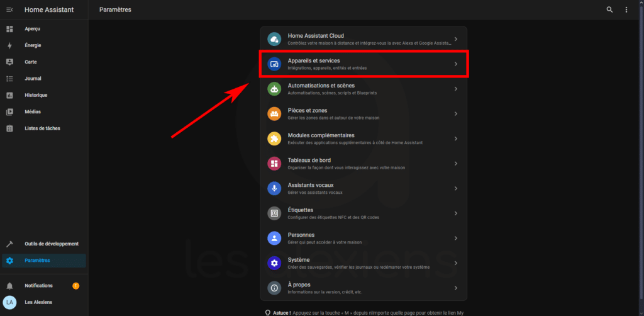Open Assistants vocaux via its chevron
The image size is (644, 316).
coord(456,188)
